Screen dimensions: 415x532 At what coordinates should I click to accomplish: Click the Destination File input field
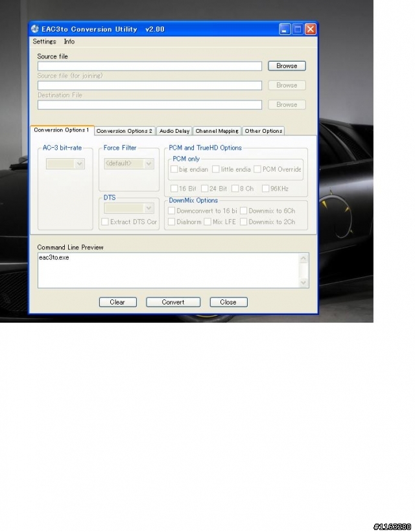(x=149, y=105)
